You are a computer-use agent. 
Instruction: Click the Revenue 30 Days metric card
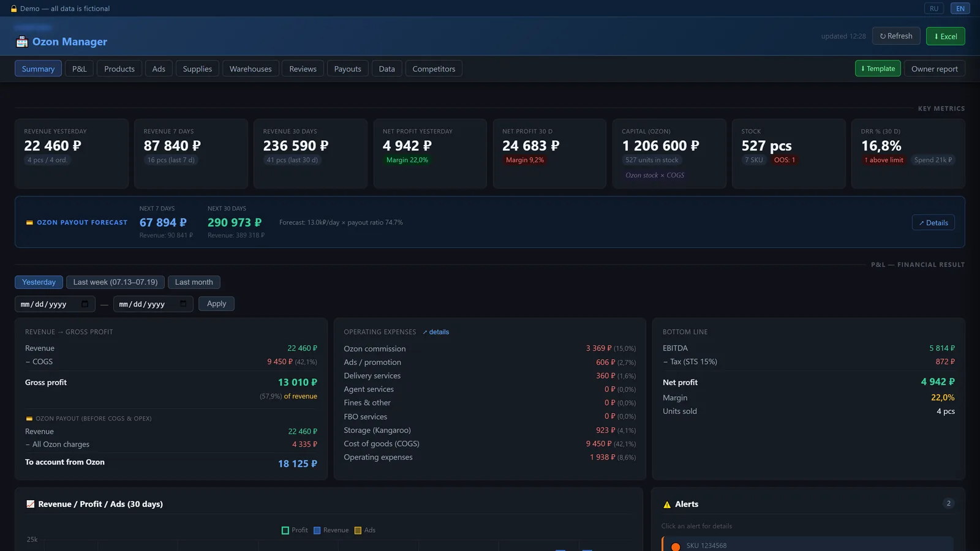pyautogui.click(x=311, y=153)
